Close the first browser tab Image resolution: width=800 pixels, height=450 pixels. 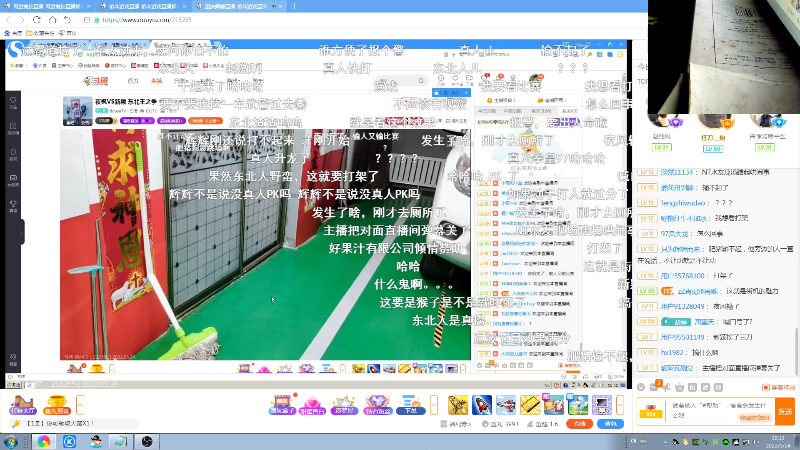[x=88, y=6]
